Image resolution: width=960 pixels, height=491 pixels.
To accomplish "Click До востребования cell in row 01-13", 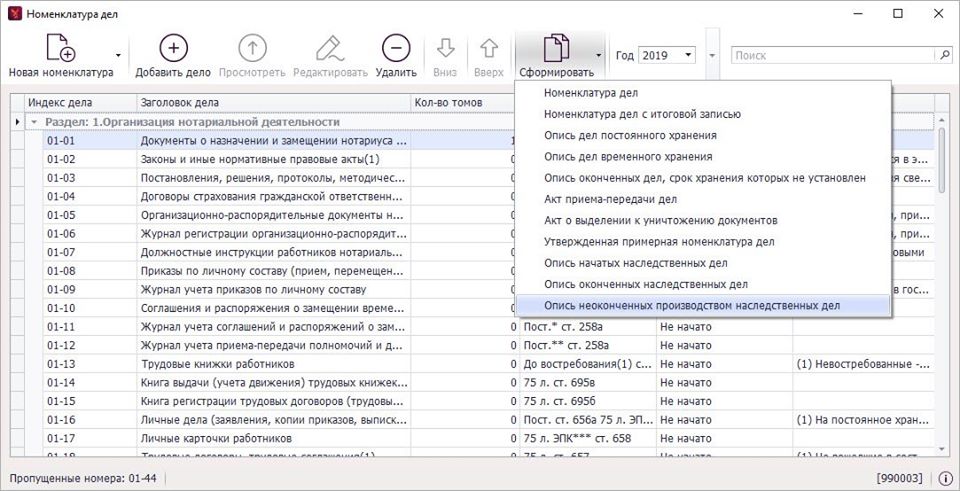I will 588,364.
